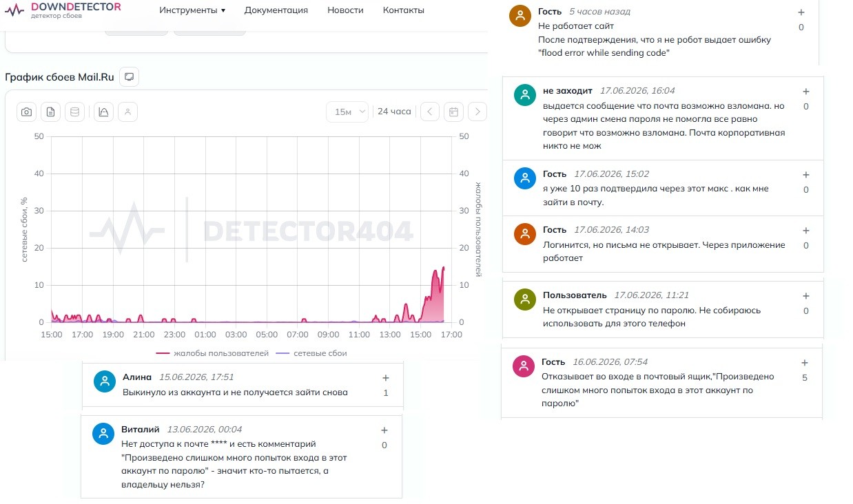This screenshot has height=504, width=853.
Task: Click avatar of Пользователь 11:21 comment
Action: [525, 300]
